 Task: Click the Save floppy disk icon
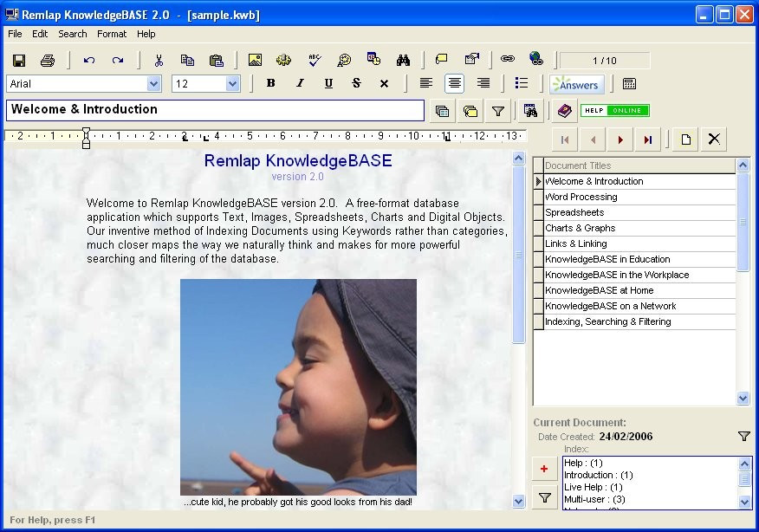(19, 60)
